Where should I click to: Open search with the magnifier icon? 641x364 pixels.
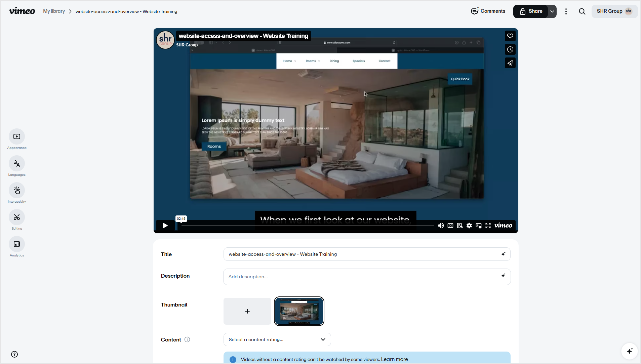tap(582, 11)
